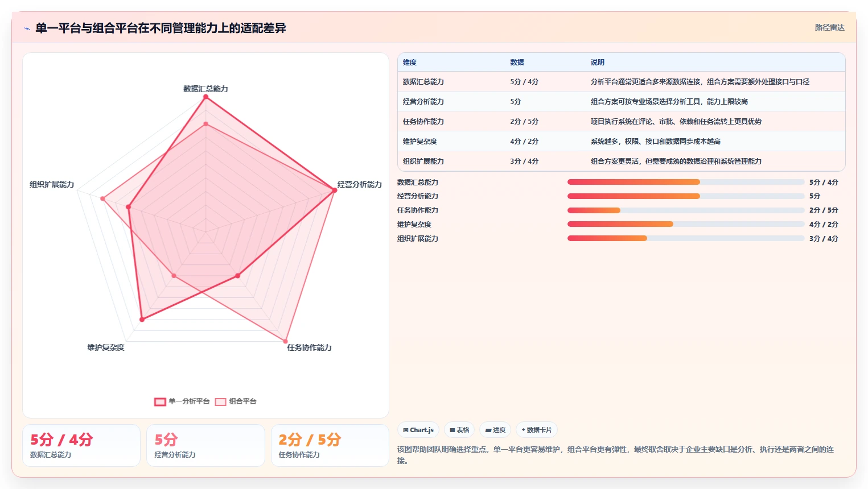This screenshot has width=868, height=489.
Task: Select table row 数据汇总能力
Action: [x=621, y=82]
